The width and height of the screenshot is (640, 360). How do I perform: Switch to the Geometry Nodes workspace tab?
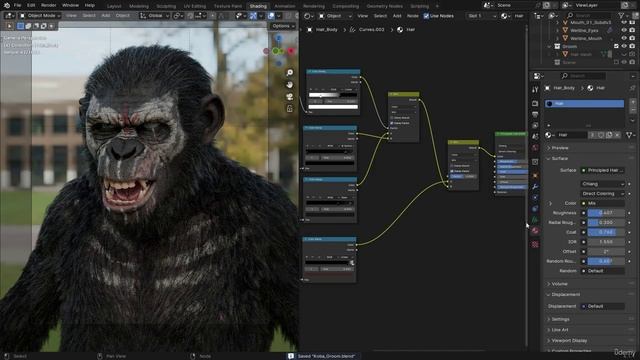(x=384, y=6)
